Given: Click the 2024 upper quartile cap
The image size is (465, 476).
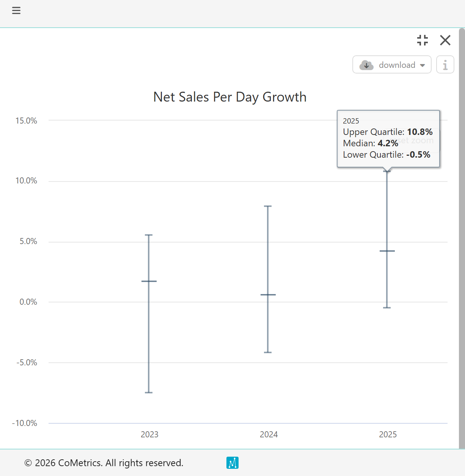Looking at the screenshot, I should [x=268, y=206].
